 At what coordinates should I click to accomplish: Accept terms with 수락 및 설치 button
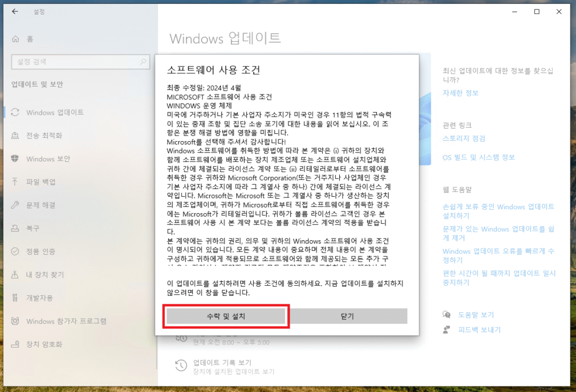226,316
